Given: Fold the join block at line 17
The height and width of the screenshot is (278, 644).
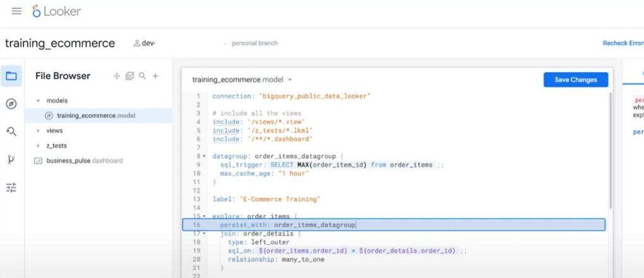Looking at the screenshot, I should click(x=205, y=234).
